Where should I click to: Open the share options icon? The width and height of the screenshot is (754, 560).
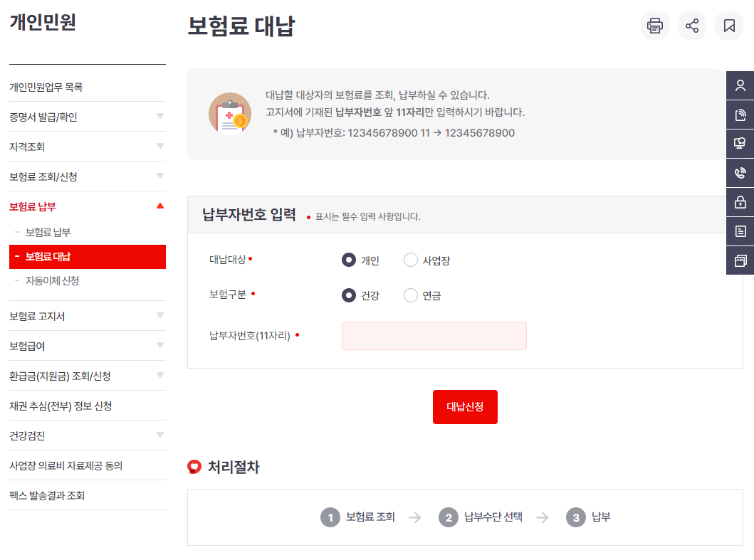[x=691, y=26]
